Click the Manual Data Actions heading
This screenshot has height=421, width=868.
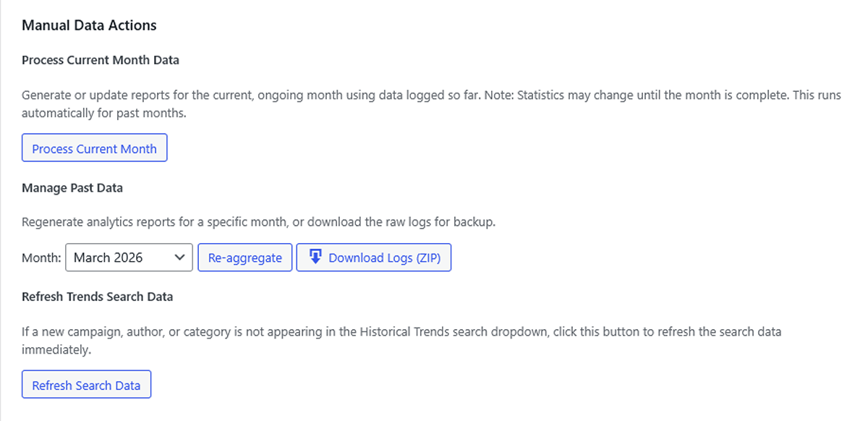tap(89, 25)
